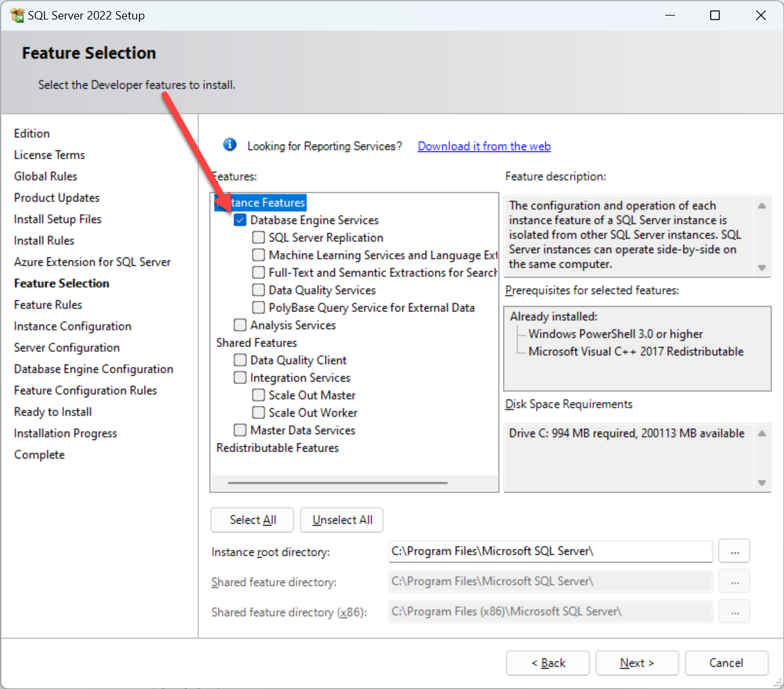This screenshot has height=689, width=784.
Task: Maximize the SQL Server Setup window
Action: coord(715,15)
